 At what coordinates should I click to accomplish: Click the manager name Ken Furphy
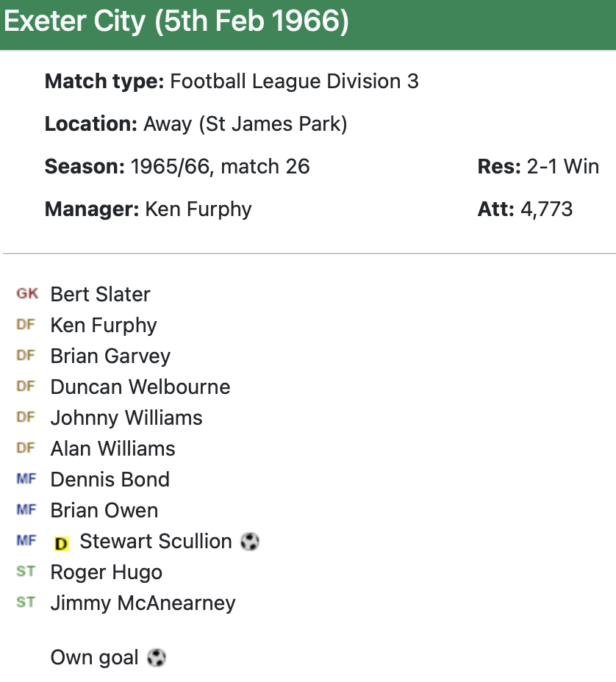tap(198, 209)
